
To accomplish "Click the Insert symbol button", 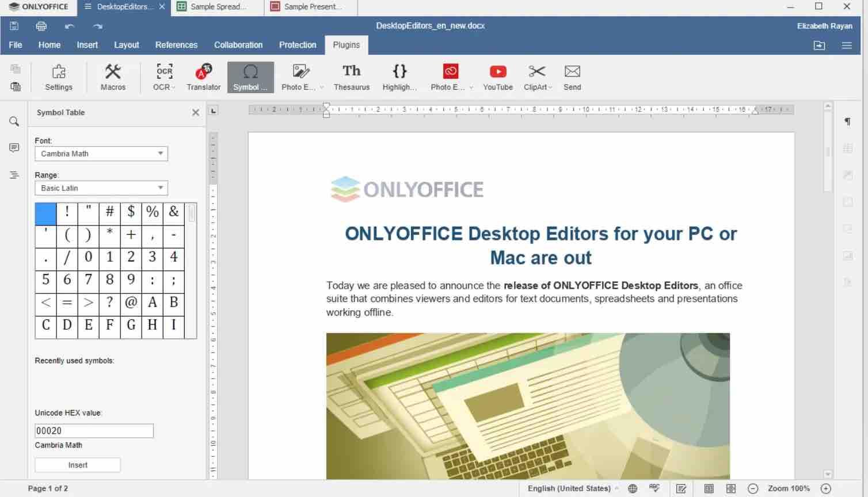I will click(78, 465).
